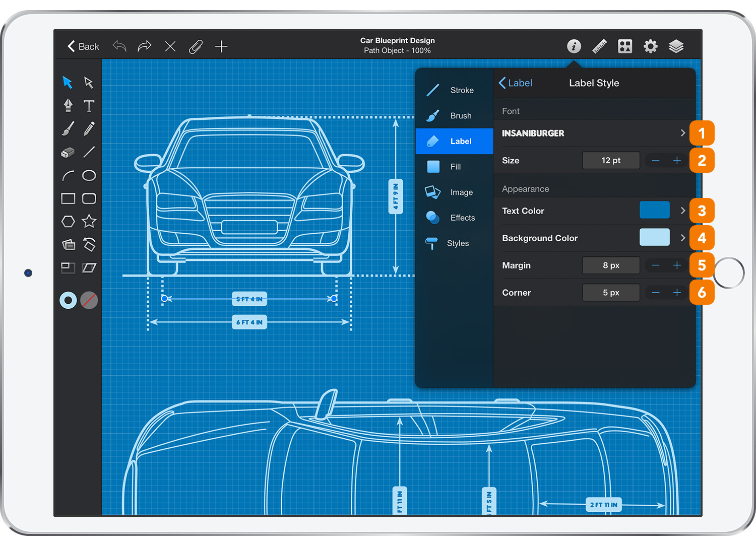Screen dimensions: 756x546
Task: Select the Rounded Rectangle tool
Action: [x=89, y=198]
